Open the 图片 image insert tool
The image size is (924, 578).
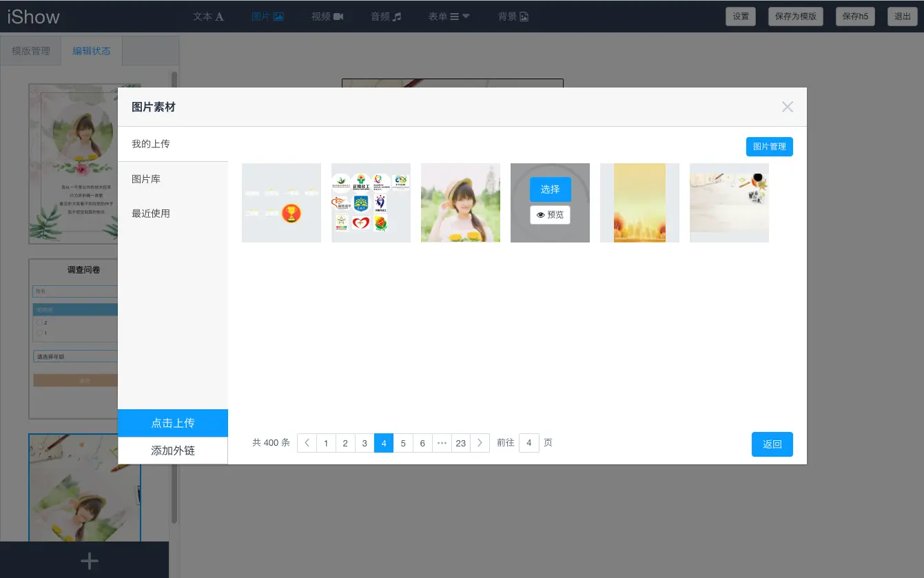268,17
